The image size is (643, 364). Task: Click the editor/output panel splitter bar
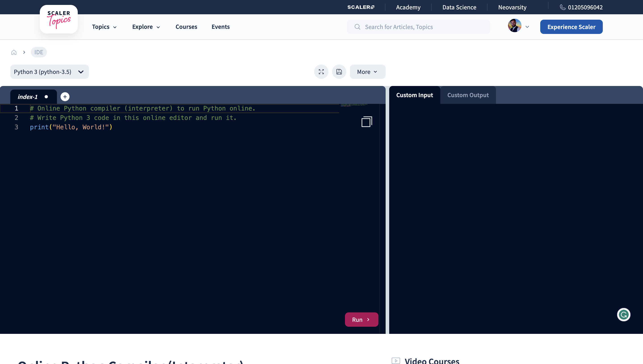(x=387, y=210)
